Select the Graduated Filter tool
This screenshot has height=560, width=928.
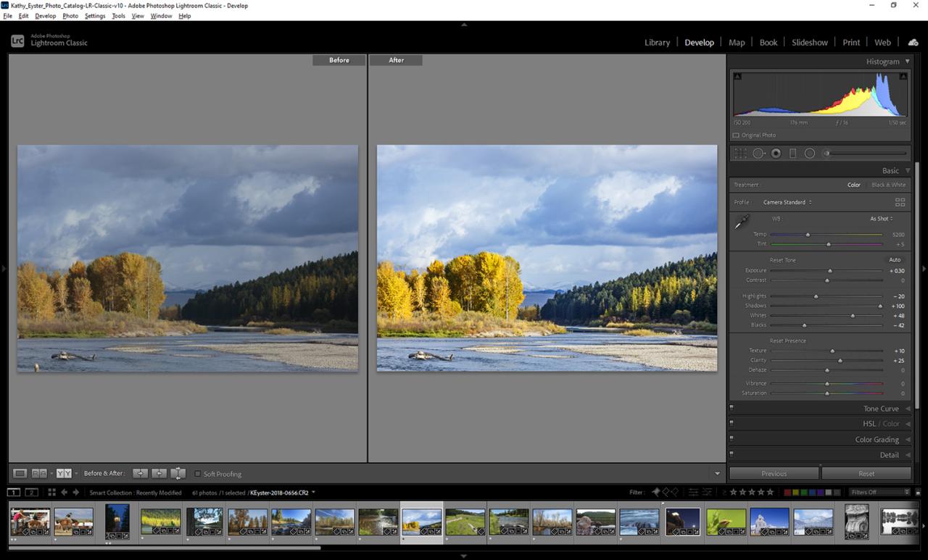tap(792, 154)
